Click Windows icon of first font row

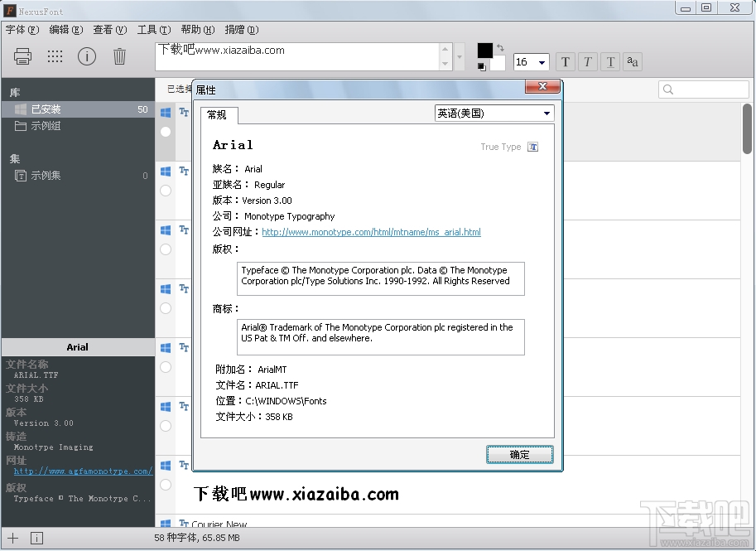(166, 113)
